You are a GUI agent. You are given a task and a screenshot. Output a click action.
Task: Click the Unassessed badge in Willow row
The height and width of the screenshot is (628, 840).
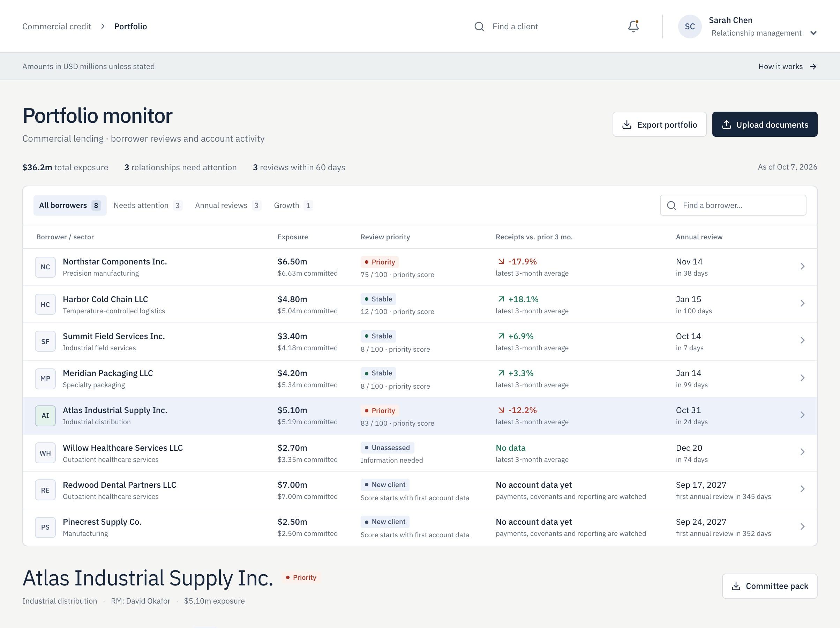[x=387, y=448]
